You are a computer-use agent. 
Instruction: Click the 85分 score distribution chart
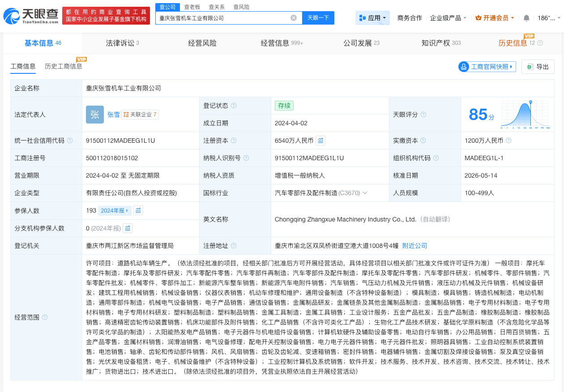coord(525,115)
